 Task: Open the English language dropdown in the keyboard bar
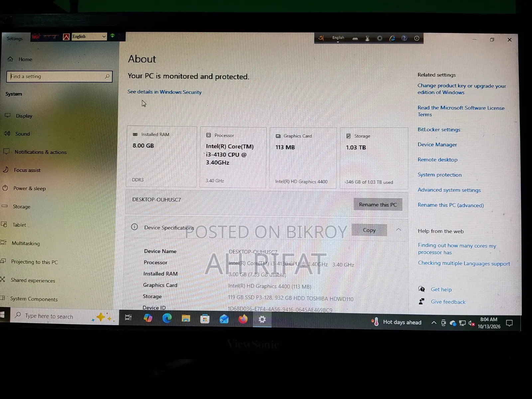point(89,37)
